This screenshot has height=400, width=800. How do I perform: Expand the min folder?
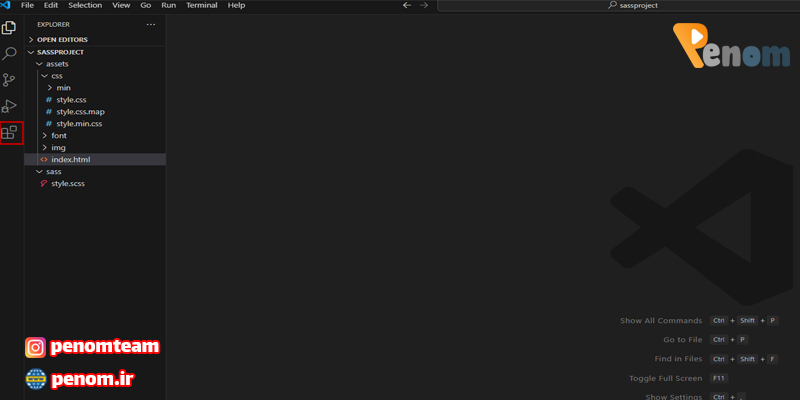[x=63, y=88]
